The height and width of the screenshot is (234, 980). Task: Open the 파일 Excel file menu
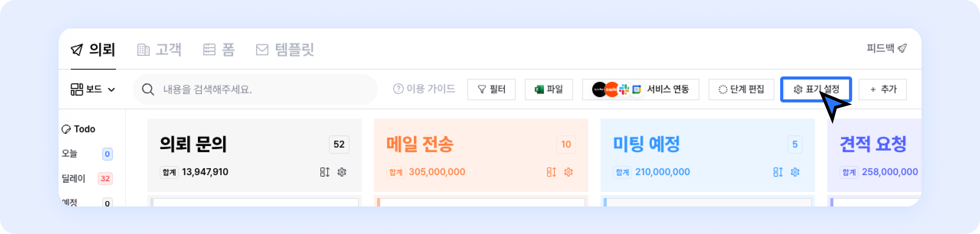point(549,89)
